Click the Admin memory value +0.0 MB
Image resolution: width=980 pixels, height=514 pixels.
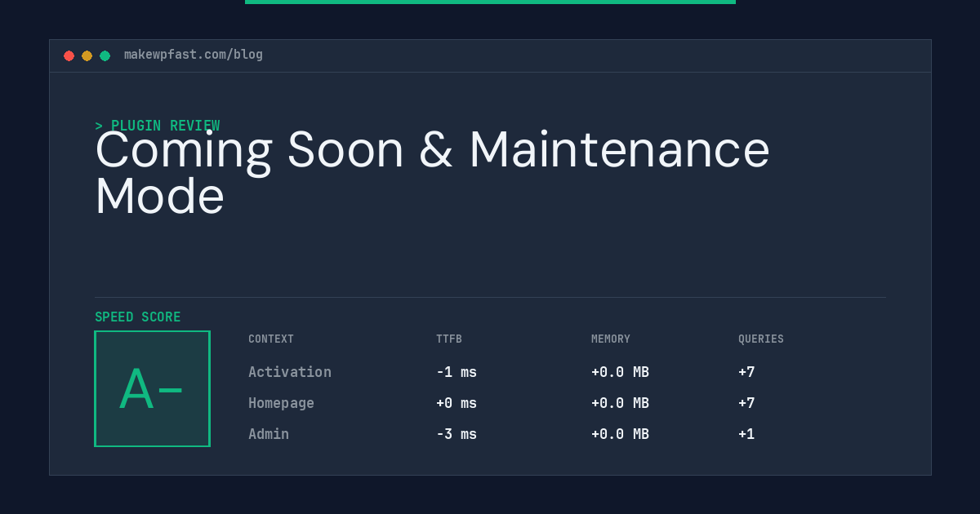tap(620, 434)
